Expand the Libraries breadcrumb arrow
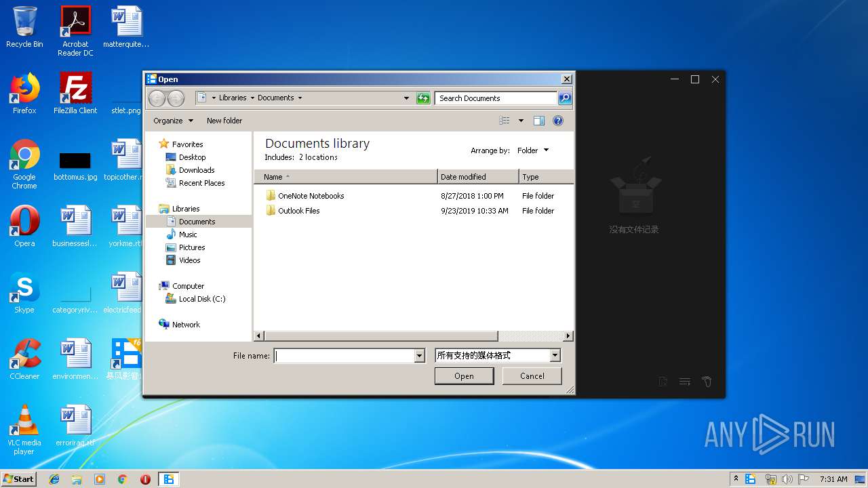The image size is (868, 488). click(x=252, y=98)
